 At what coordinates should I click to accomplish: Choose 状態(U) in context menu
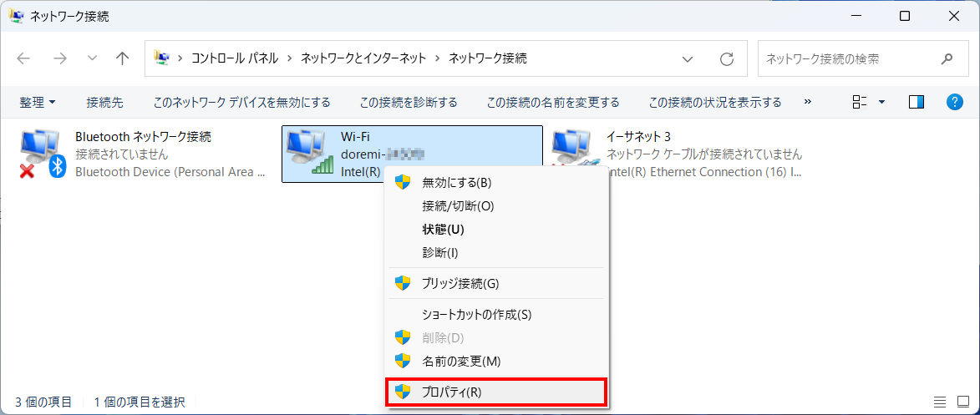click(x=496, y=230)
